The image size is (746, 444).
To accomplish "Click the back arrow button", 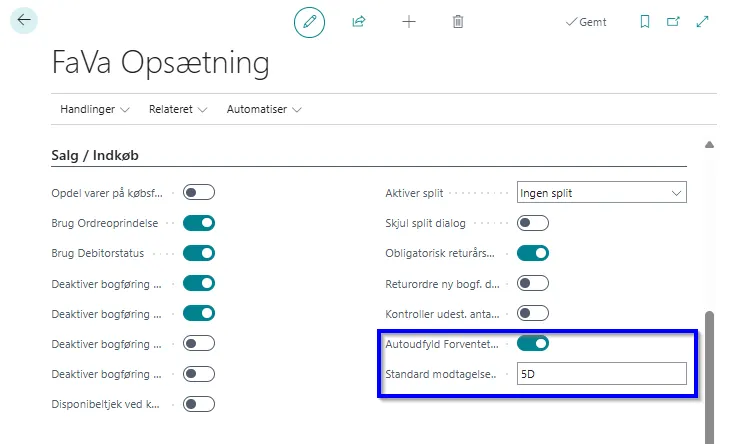I will (x=24, y=21).
